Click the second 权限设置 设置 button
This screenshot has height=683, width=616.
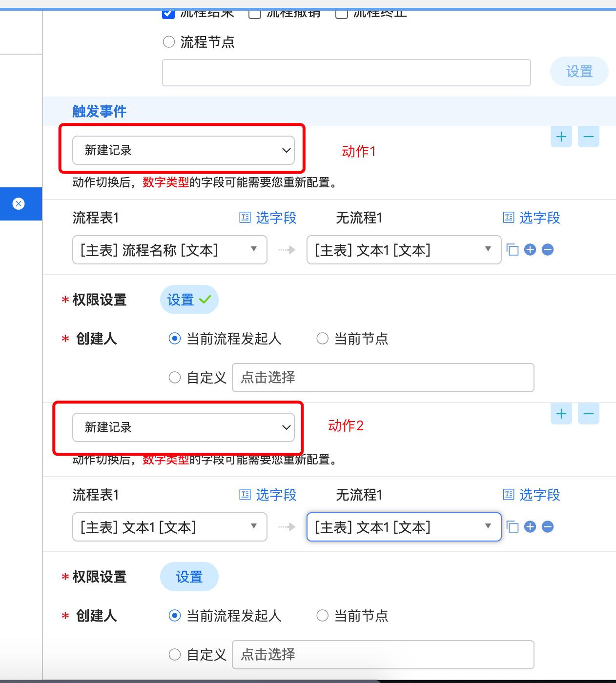[189, 577]
